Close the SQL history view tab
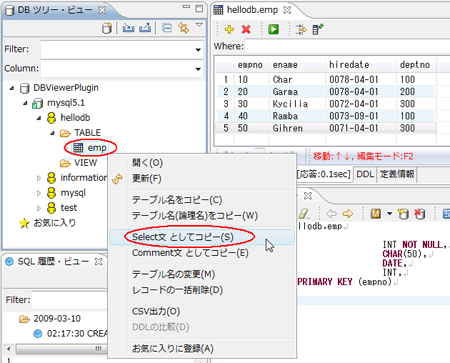 point(99,262)
